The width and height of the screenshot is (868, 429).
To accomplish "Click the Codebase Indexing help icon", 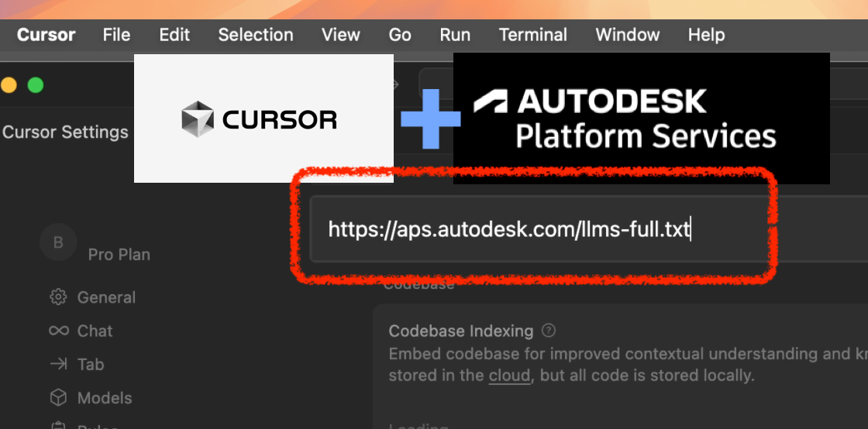I will click(x=548, y=331).
